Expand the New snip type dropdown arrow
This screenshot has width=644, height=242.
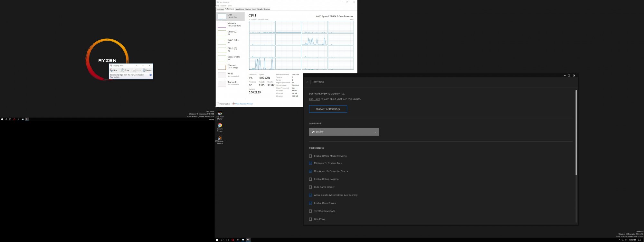click(x=119, y=70)
